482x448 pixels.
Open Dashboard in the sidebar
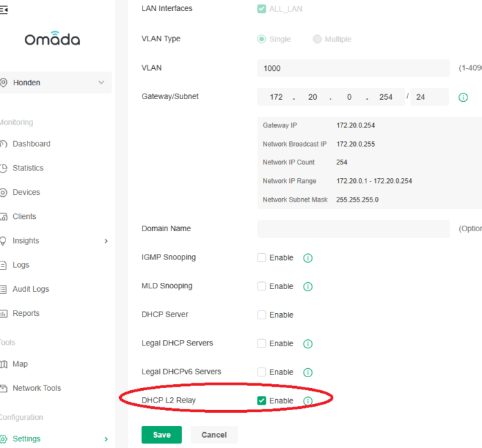point(31,144)
